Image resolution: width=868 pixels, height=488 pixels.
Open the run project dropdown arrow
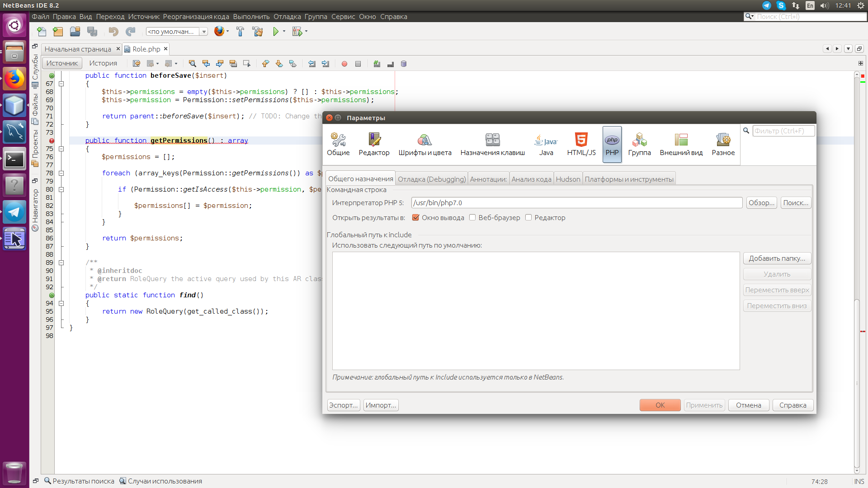point(284,32)
